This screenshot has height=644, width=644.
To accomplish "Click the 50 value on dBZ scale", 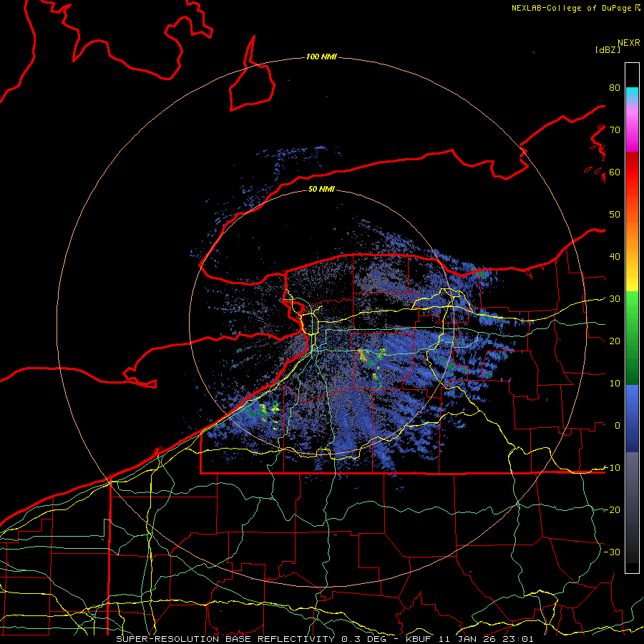I will click(x=615, y=215).
